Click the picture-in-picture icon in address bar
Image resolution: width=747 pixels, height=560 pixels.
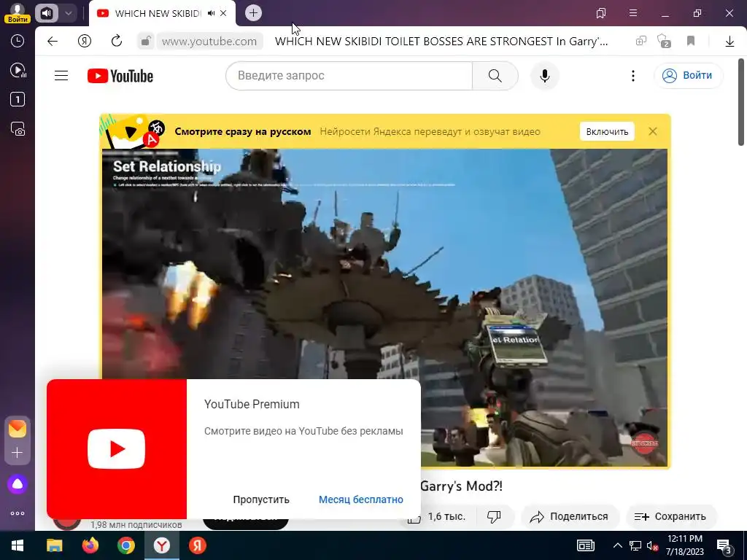pos(640,41)
